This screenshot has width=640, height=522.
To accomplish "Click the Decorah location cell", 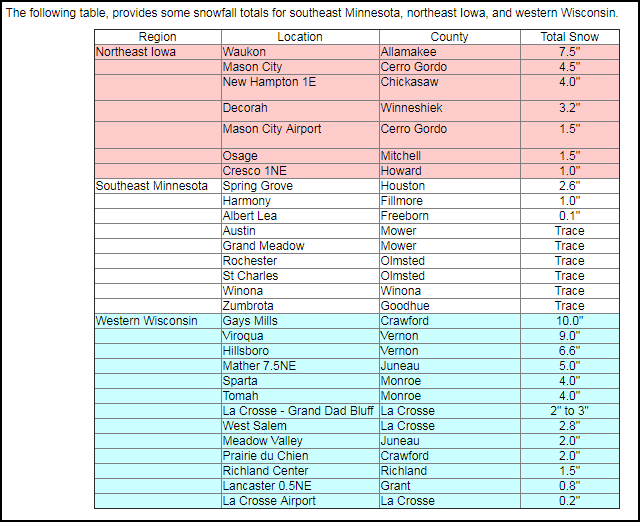I will pyautogui.click(x=300, y=111).
